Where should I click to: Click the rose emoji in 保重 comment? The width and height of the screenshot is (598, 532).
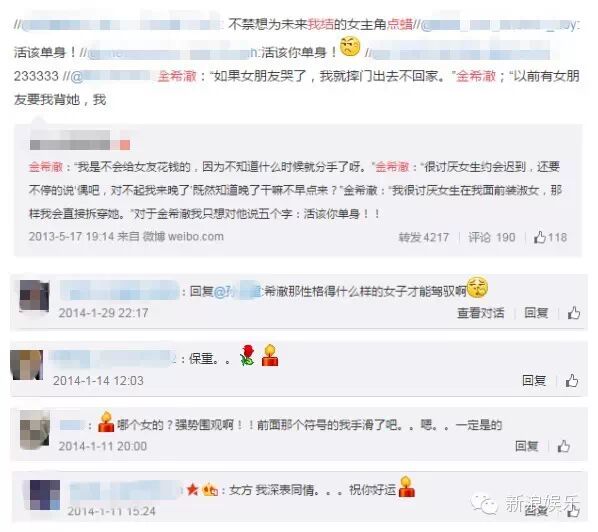[x=248, y=355]
